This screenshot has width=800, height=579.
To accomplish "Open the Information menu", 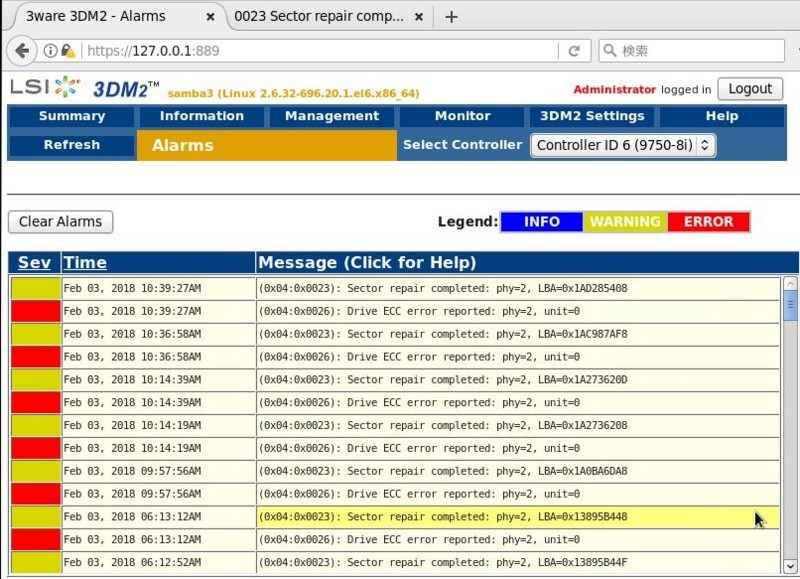I will [202, 116].
